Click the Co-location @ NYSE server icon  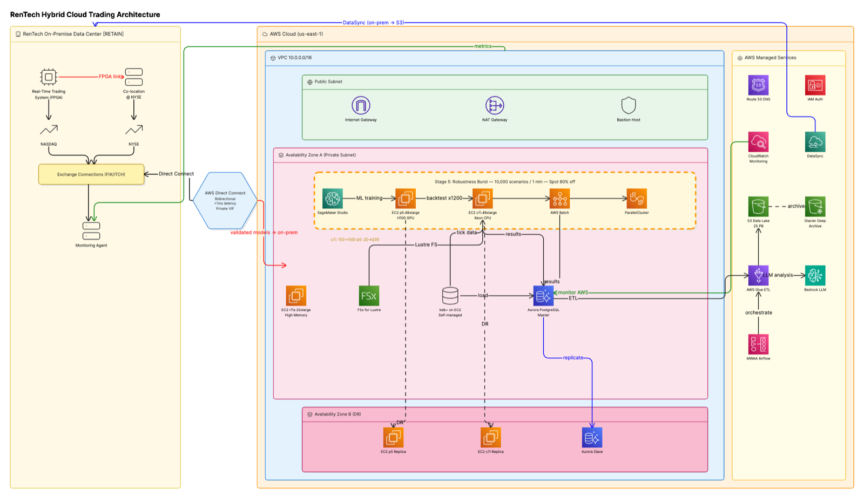134,77
